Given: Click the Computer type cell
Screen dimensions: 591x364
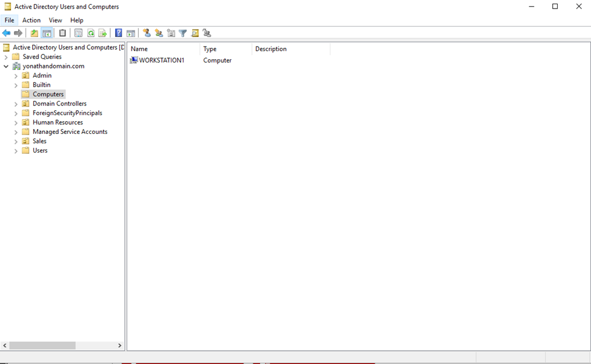Looking at the screenshot, I should click(218, 60).
